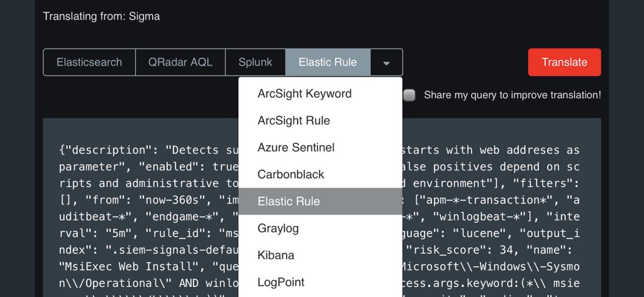Select the Elastic Rule tab
The height and width of the screenshot is (297, 644).
pyautogui.click(x=328, y=62)
